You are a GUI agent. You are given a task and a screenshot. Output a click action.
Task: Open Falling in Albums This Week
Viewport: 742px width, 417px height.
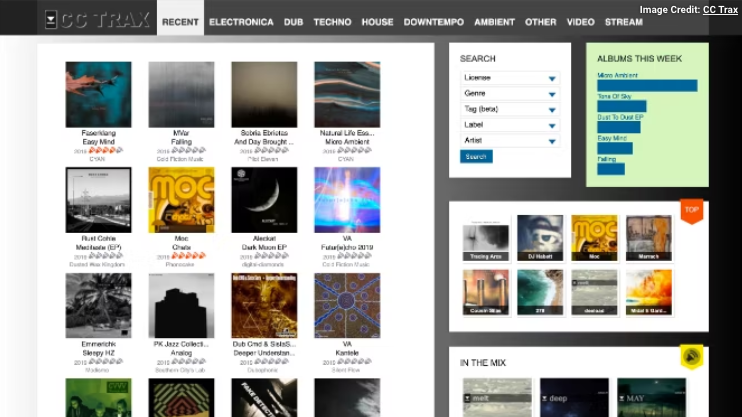tap(607, 159)
